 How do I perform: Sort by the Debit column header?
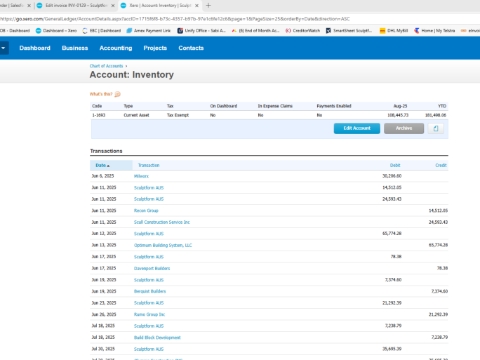click(395, 165)
